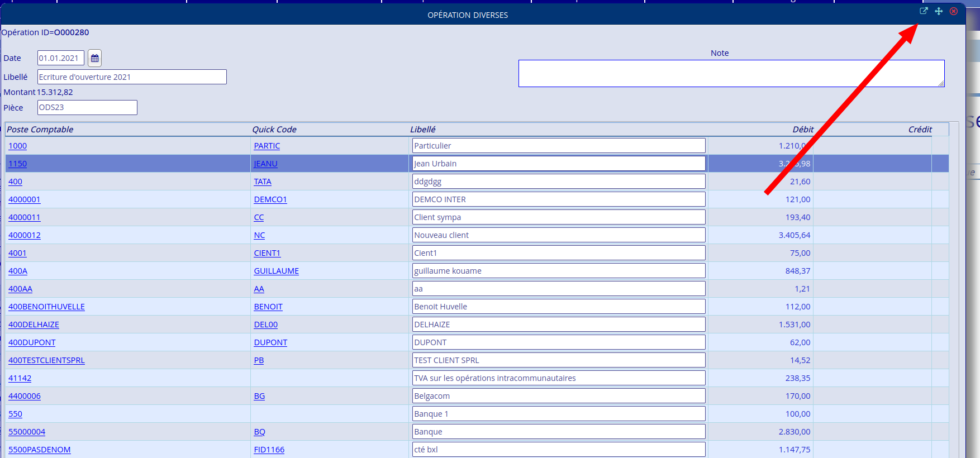Screen dimensions: 980x458
Task: Click into the Date field
Action: pyautogui.click(x=60, y=58)
